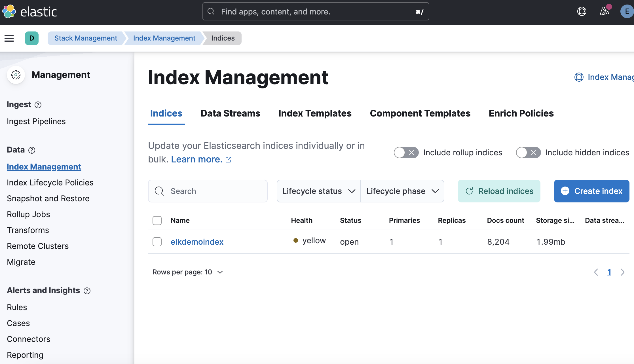Show Alerts and Insights help icon

(87, 291)
